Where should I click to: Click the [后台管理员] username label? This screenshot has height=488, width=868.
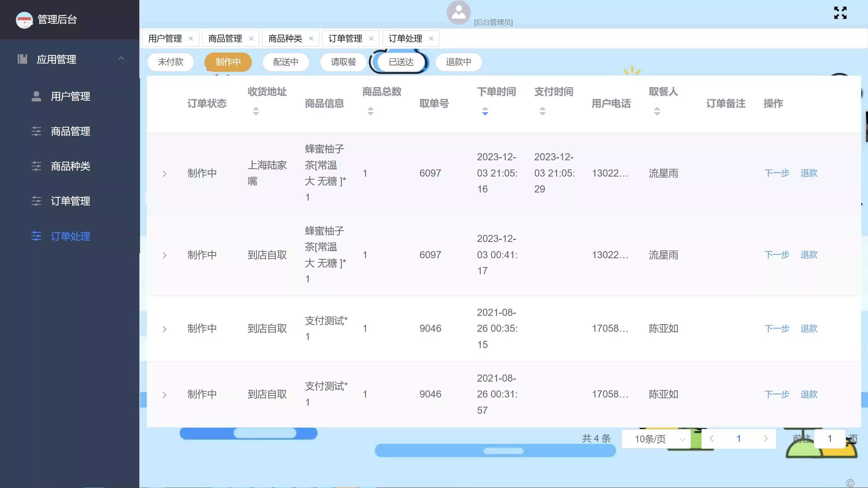[493, 22]
